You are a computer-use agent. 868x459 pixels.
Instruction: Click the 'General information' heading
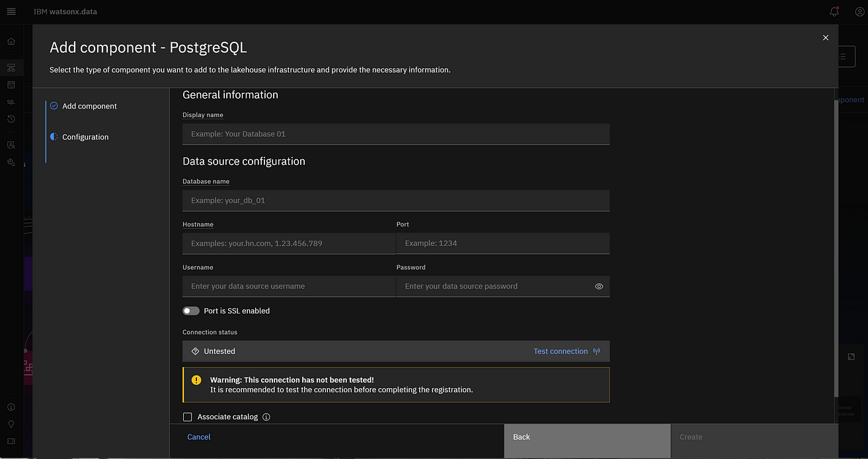pos(230,95)
